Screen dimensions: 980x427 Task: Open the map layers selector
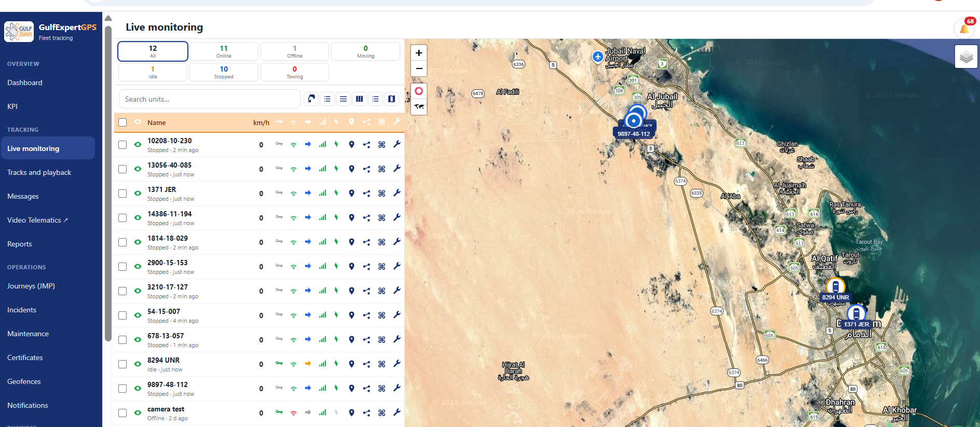(966, 57)
